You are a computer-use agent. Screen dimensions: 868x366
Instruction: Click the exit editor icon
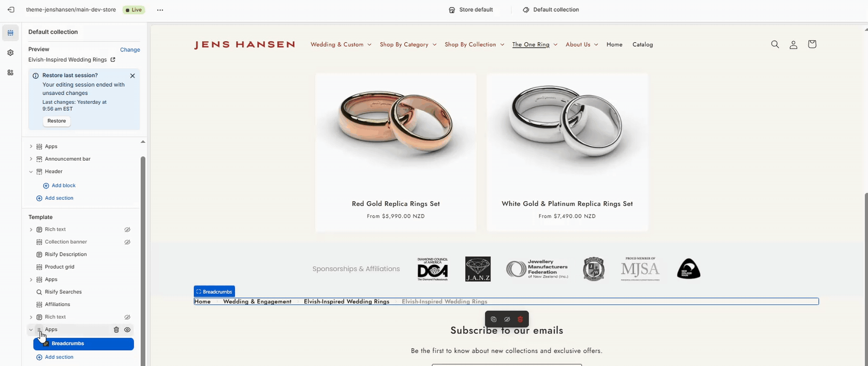click(11, 10)
